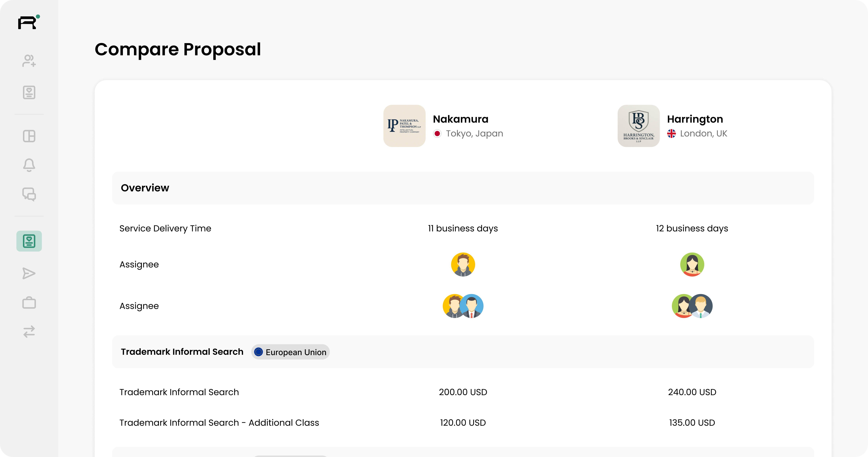Screen dimensions: 868x457
Task: Open notifications bell icon
Action: point(29,165)
